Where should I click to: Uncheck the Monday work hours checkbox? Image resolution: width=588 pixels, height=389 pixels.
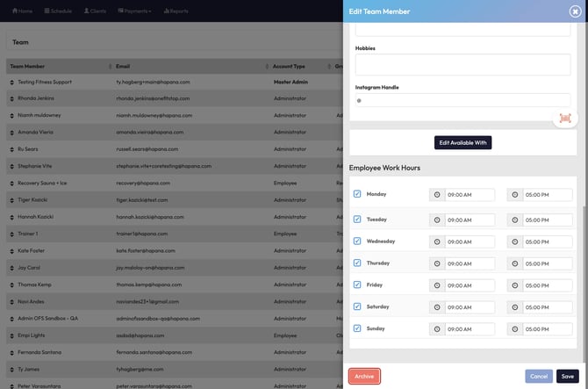357,194
